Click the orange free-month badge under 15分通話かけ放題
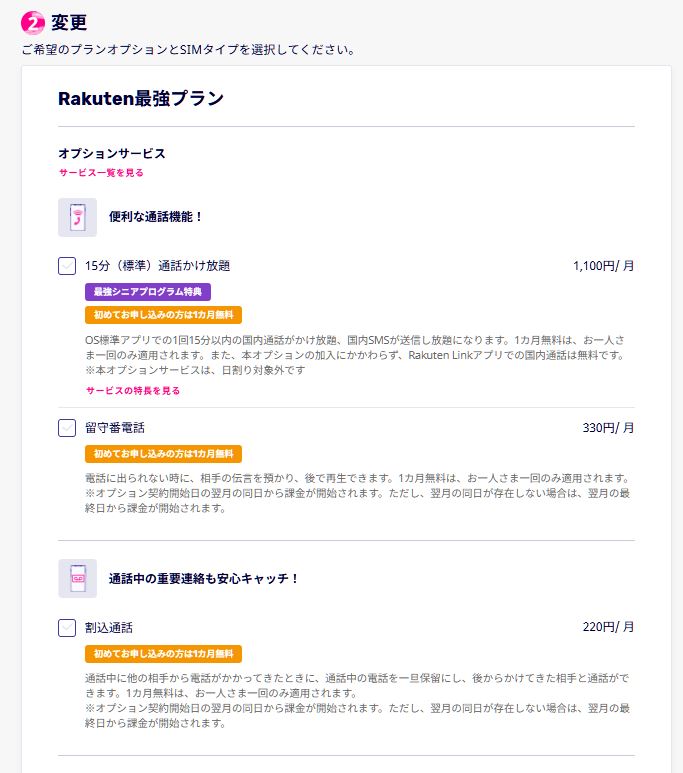683x773 pixels. click(x=163, y=315)
